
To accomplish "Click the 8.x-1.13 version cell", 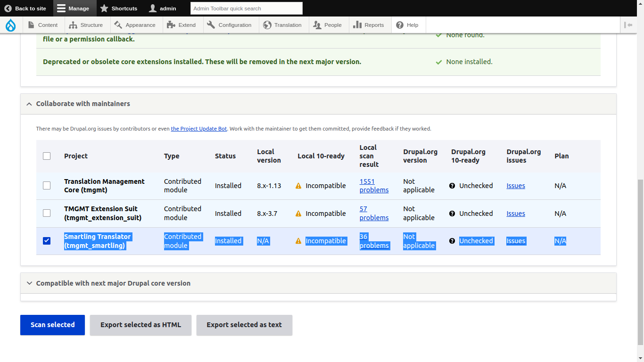I will tap(269, 186).
